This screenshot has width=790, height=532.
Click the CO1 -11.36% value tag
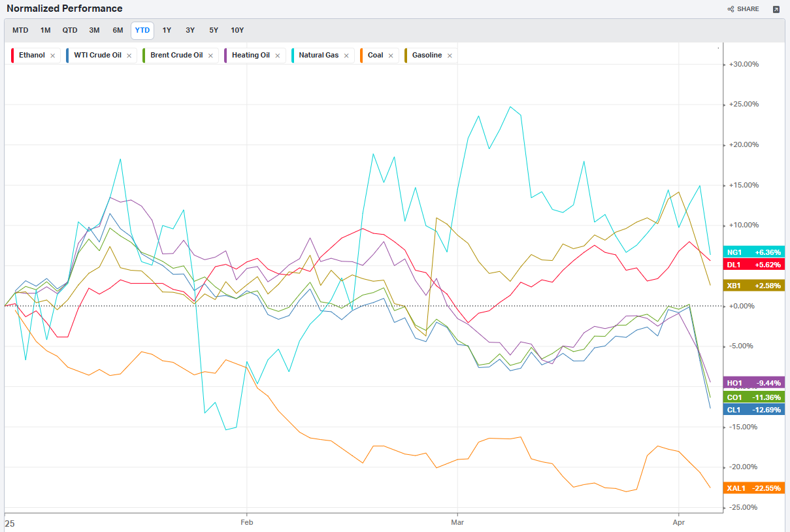[754, 397]
